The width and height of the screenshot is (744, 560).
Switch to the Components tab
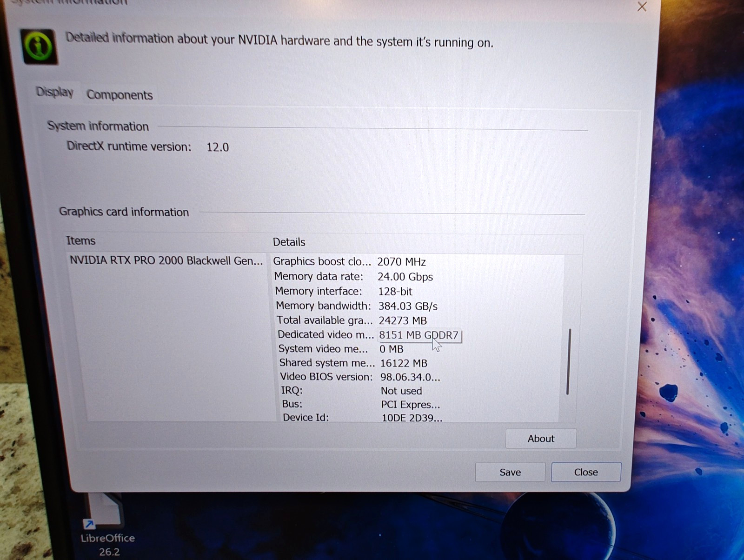120,95
